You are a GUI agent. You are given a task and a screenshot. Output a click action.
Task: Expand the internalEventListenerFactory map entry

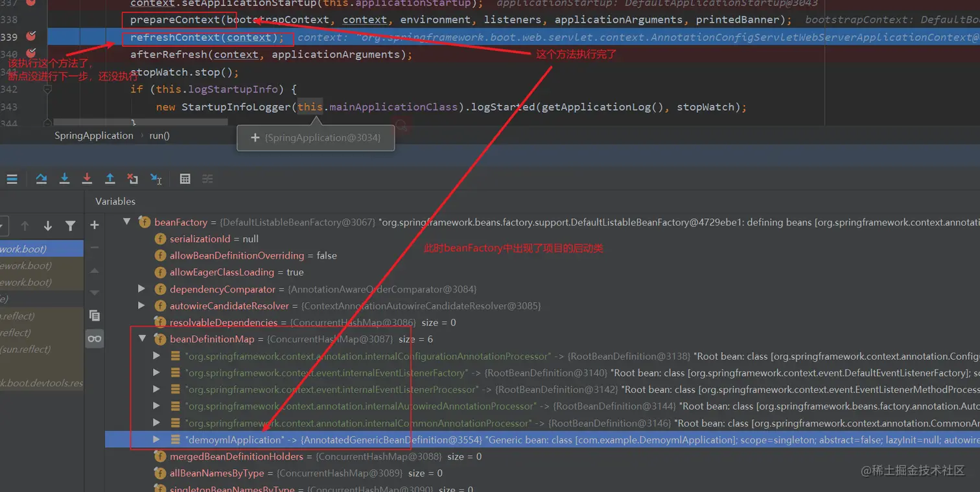pyautogui.click(x=156, y=373)
